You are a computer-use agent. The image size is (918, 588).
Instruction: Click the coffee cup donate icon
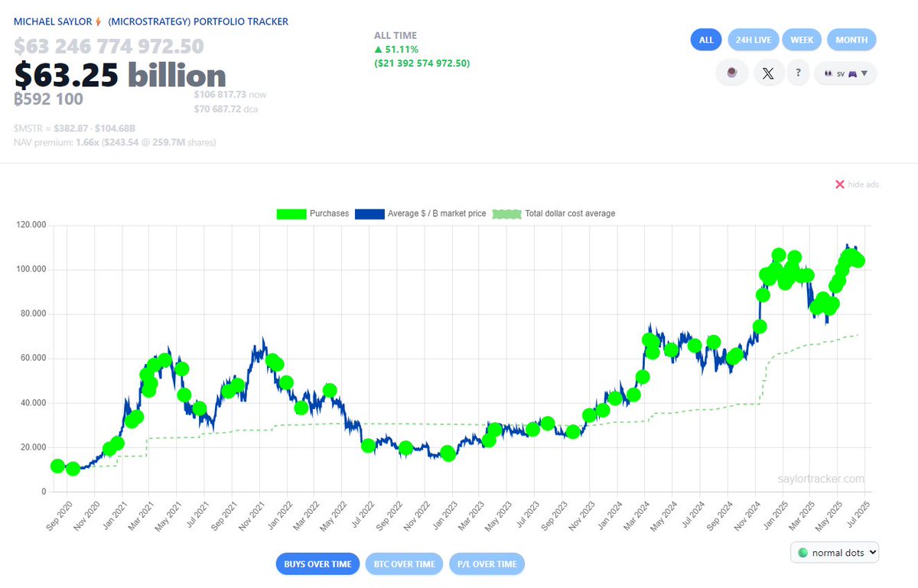point(732,73)
